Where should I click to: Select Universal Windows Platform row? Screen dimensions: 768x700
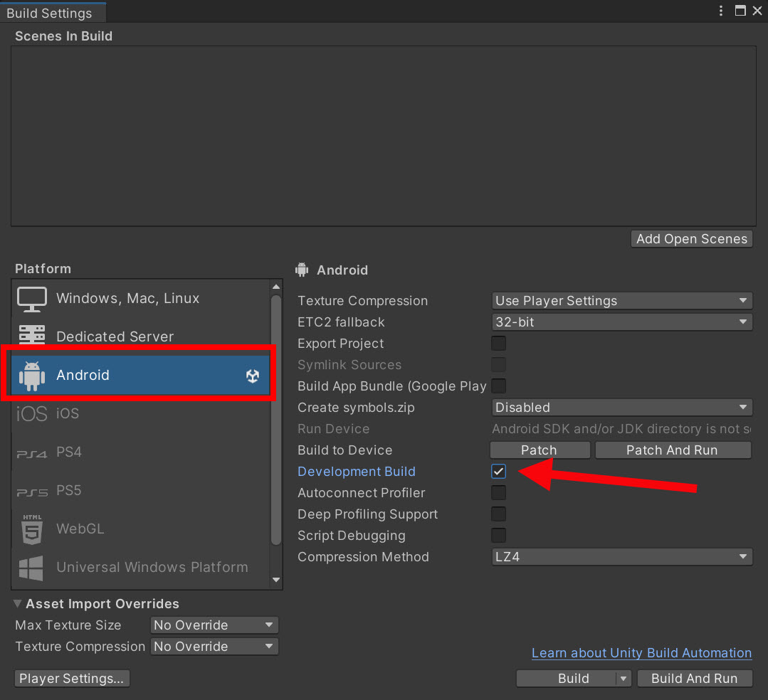point(140,567)
